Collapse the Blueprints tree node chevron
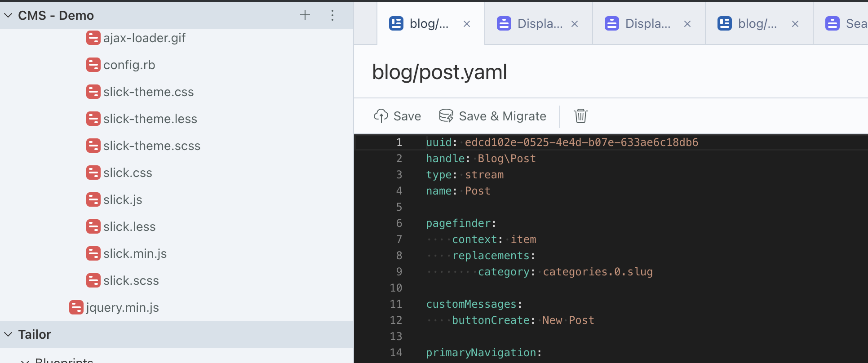This screenshot has width=868, height=363. point(26,361)
